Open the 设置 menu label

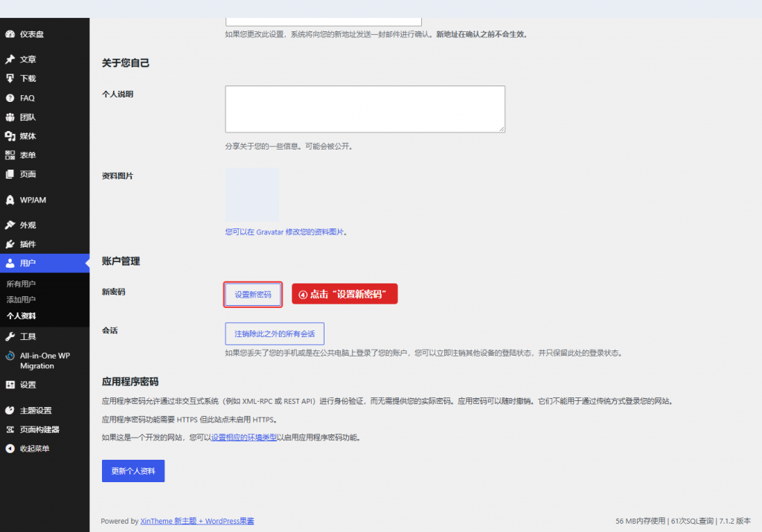pyautogui.click(x=28, y=385)
